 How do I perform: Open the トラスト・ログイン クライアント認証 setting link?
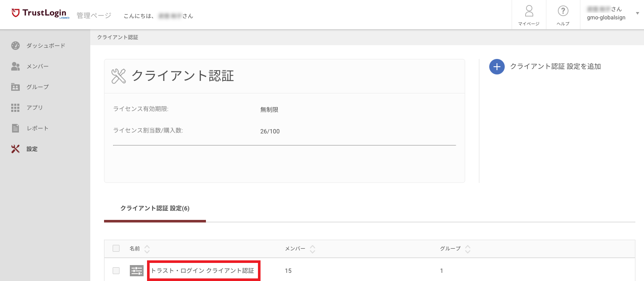pos(202,271)
